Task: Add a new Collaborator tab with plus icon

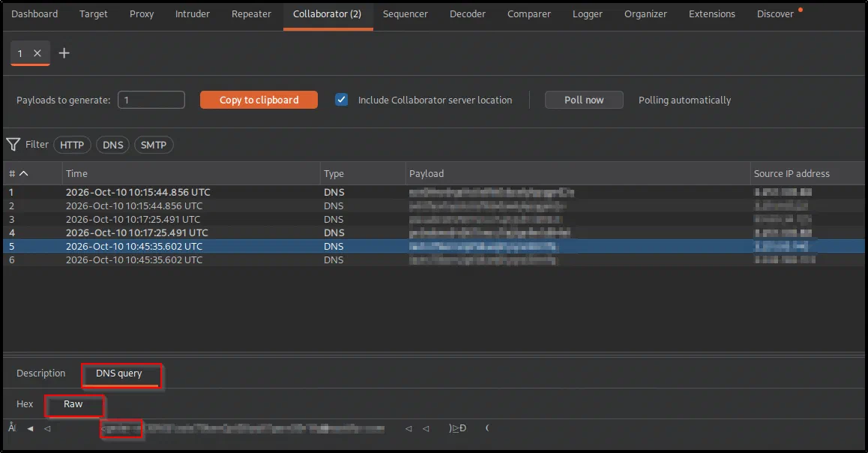Action: click(x=64, y=53)
